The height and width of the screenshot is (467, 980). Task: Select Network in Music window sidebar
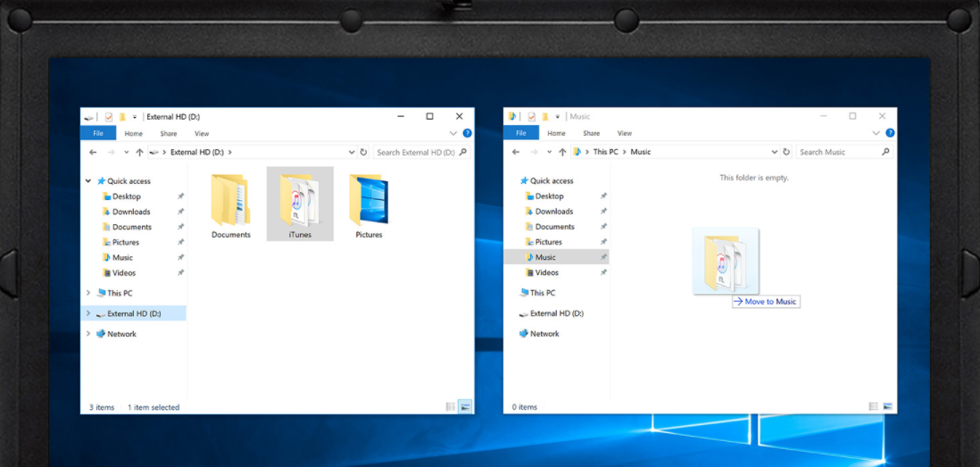coord(544,334)
